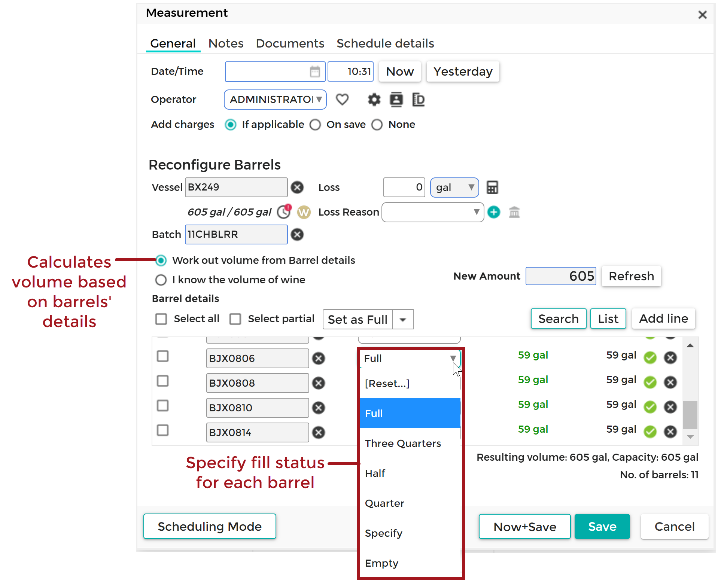Remove the Batch value 11CHBLRR
The width and height of the screenshot is (718, 588).
coord(297,234)
